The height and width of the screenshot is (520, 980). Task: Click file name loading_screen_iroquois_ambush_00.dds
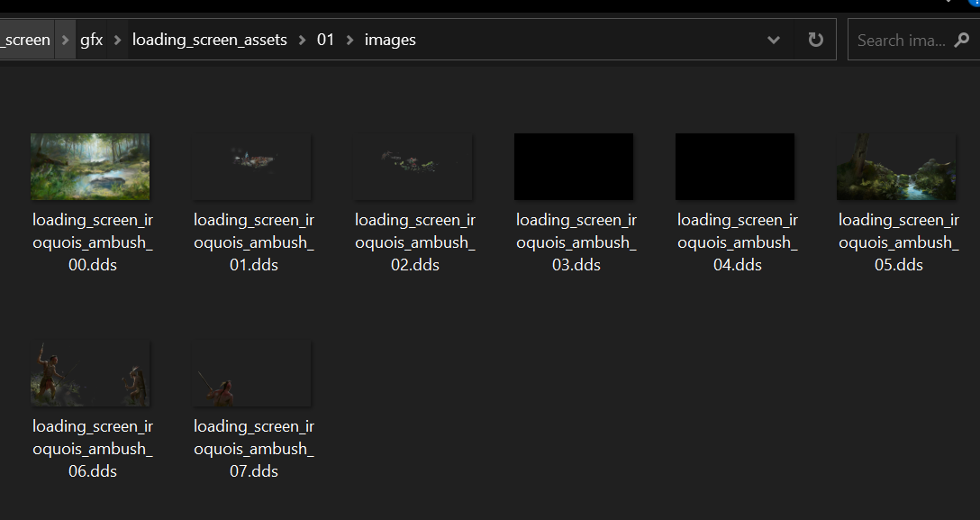click(93, 242)
